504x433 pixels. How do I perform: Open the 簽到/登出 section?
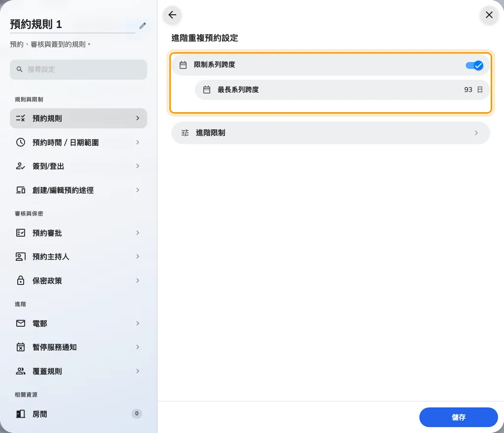point(78,166)
